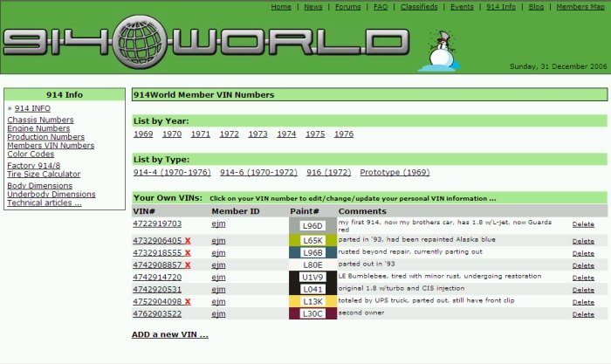
Task: List VINs by year 1975
Action: (315, 134)
